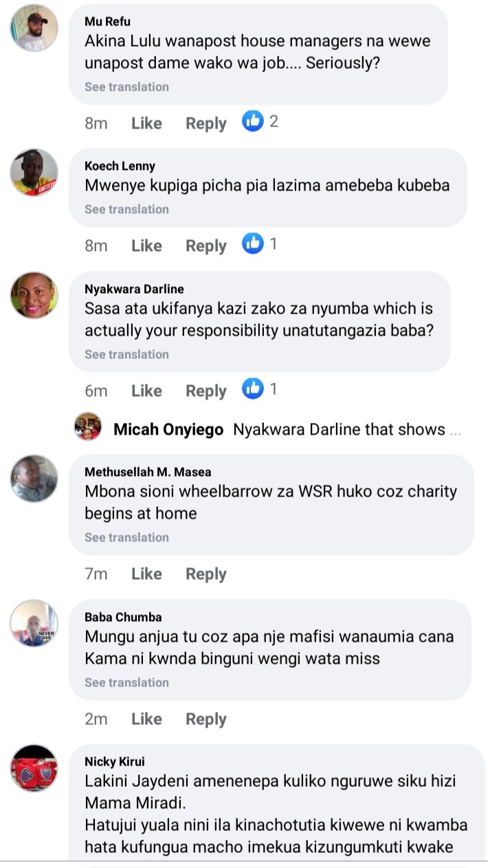Like Baba Chumba's comment
The width and height of the screenshot is (488, 868).
146,719
